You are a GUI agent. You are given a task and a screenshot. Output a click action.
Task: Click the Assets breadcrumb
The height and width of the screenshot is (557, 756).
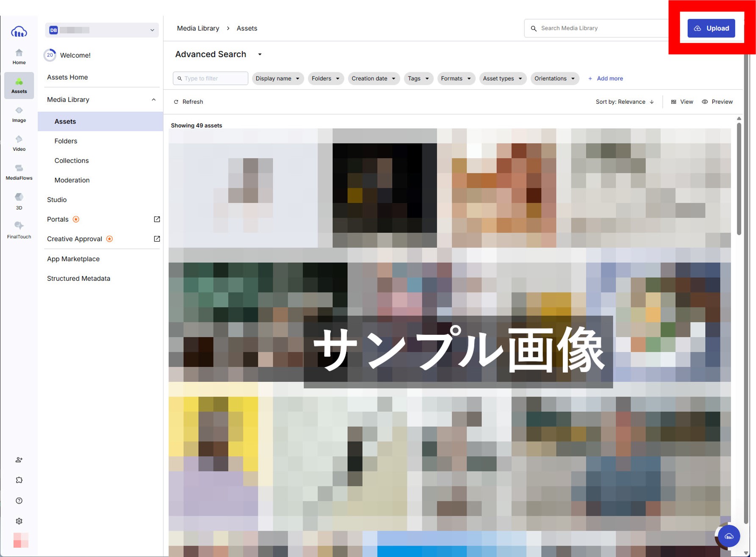(x=247, y=28)
